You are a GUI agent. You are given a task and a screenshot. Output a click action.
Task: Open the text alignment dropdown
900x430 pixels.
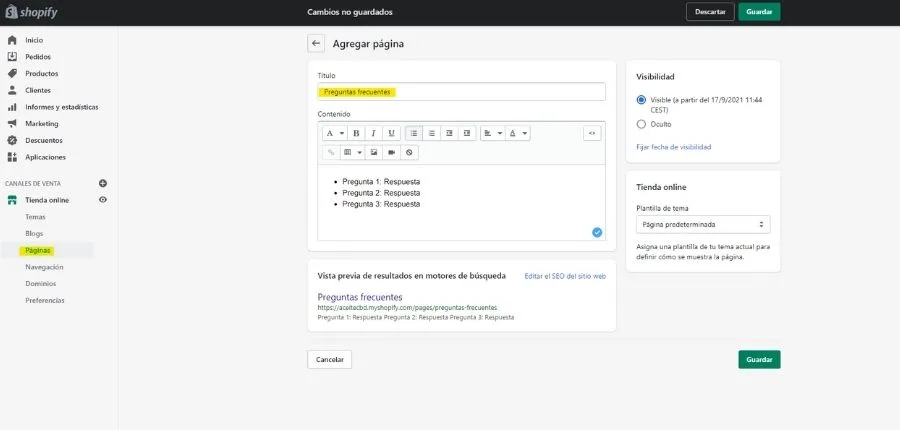492,133
